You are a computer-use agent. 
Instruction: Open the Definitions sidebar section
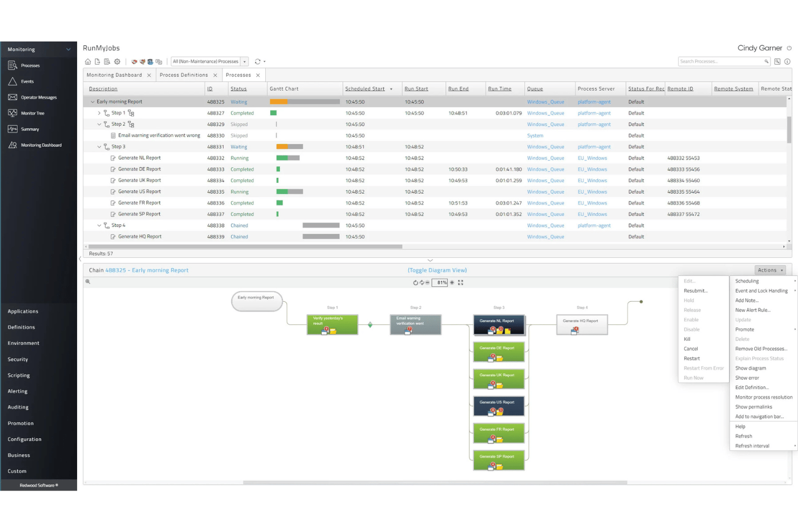[x=21, y=327]
